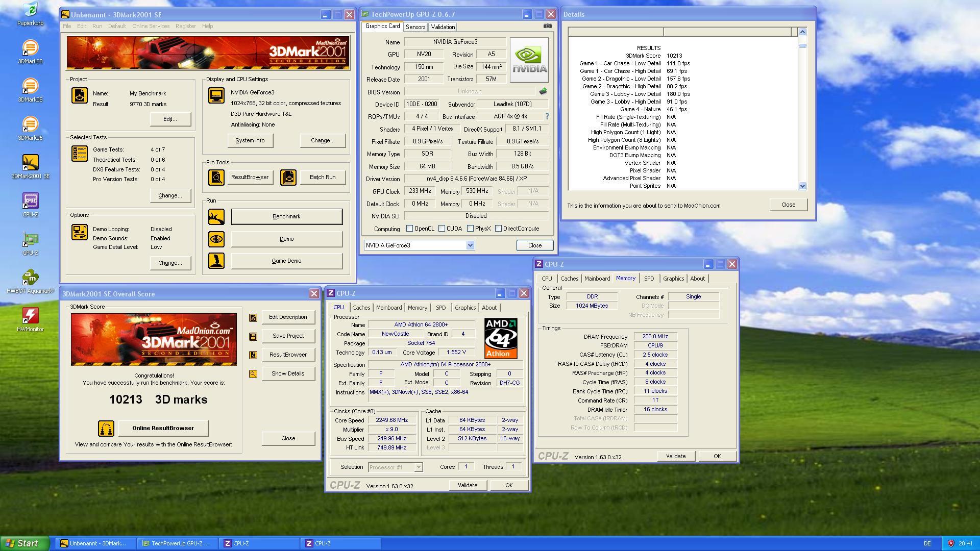The image size is (980, 551).
Task: Open the 3DMark05 desktop shortcut
Action: pos(30,90)
